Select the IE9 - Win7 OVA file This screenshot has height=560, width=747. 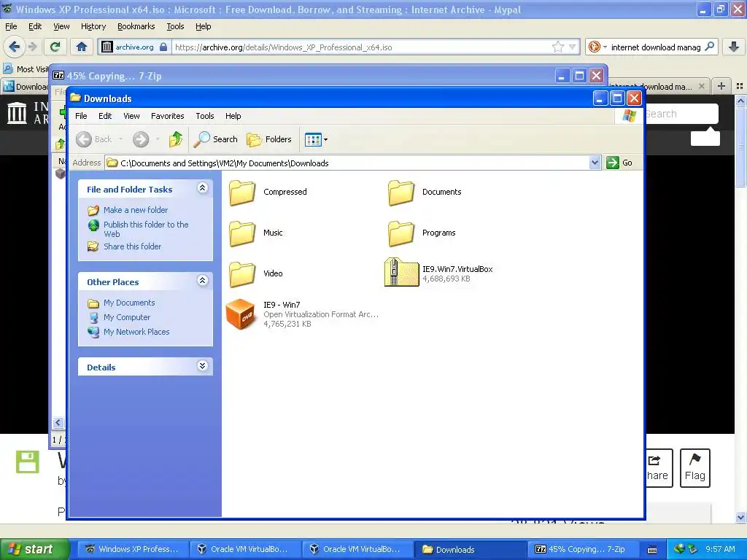[x=302, y=314]
